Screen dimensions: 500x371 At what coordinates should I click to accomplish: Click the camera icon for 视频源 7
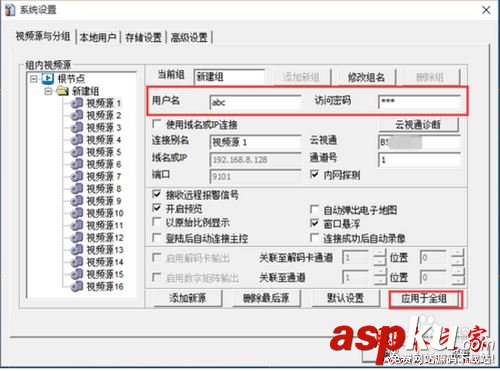77,176
